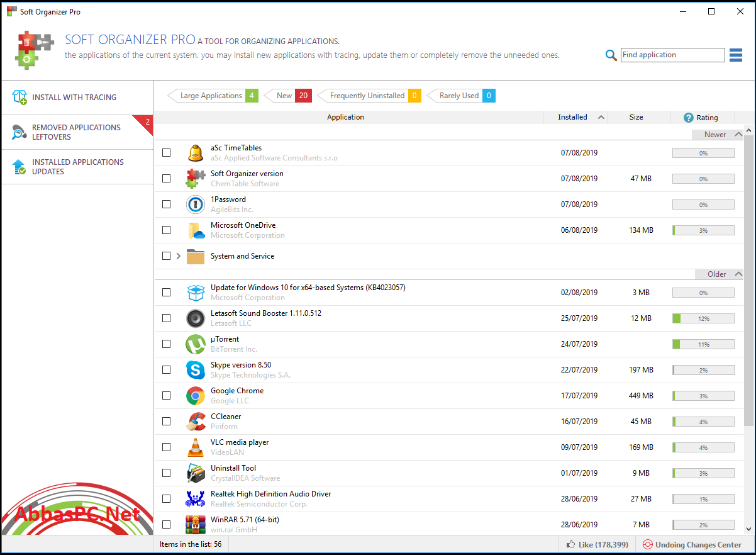This screenshot has width=756, height=555.
Task: Sort by the Size column header
Action: [636, 117]
